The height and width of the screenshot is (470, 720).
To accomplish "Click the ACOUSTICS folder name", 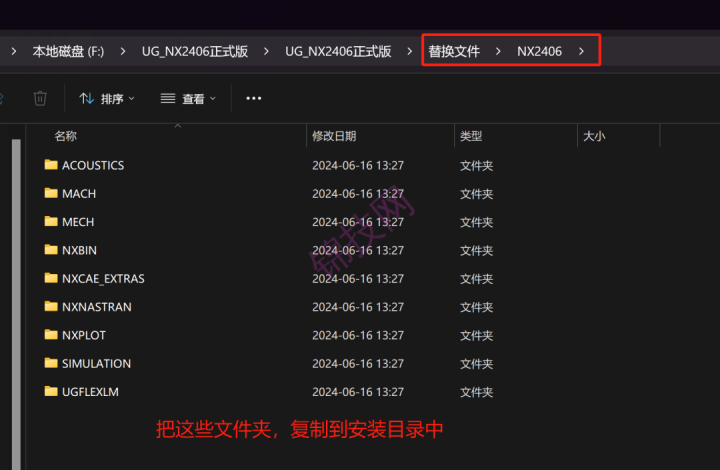I will pyautogui.click(x=93, y=165).
